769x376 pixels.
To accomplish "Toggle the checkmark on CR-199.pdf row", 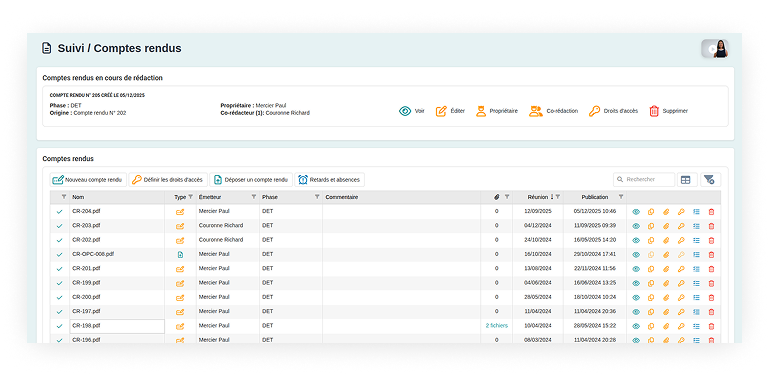I will pos(59,283).
